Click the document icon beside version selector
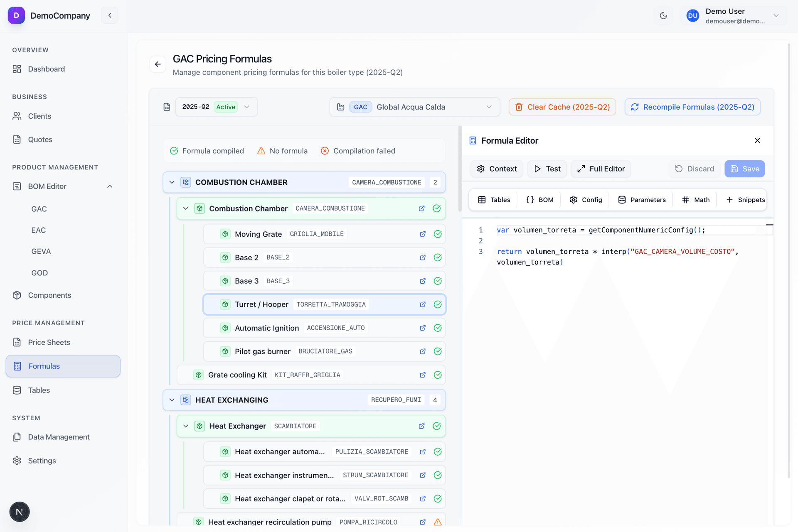 point(167,107)
